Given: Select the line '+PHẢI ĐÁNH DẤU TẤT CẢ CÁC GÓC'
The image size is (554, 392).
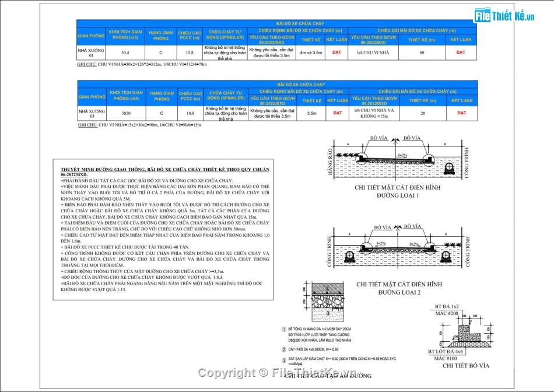Looking at the screenshot, I should click(146, 181).
